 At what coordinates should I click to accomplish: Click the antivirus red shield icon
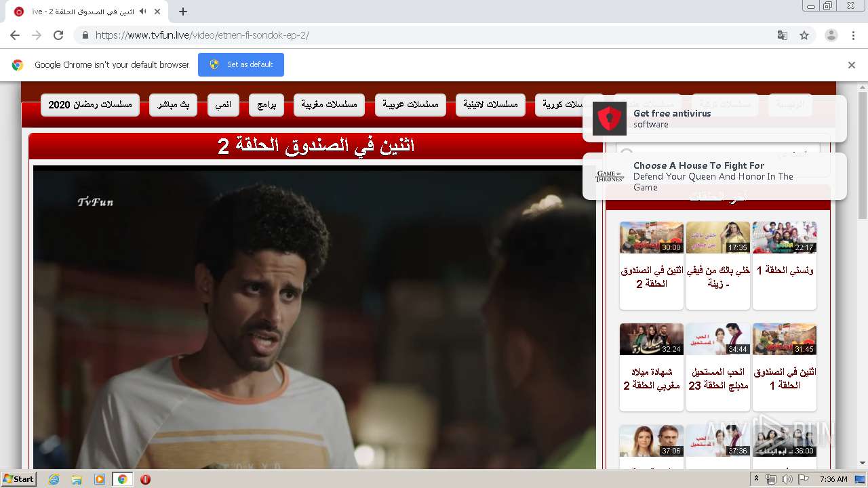(610, 119)
